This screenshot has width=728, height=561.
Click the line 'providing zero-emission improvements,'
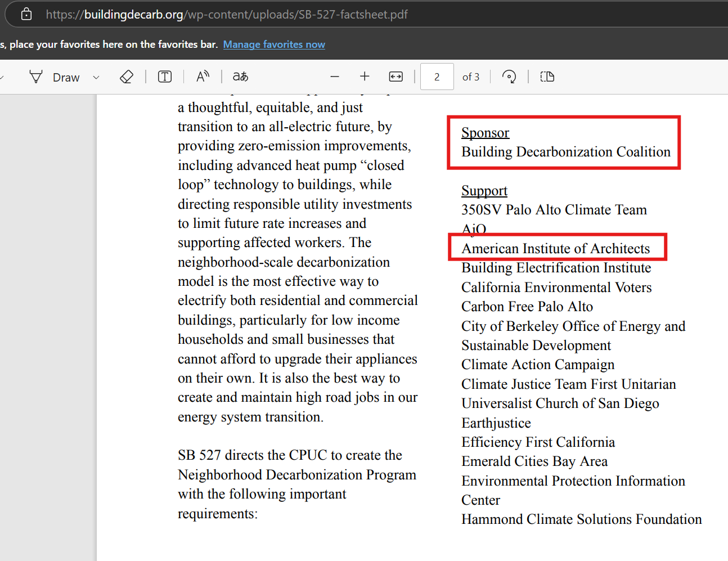point(294,146)
